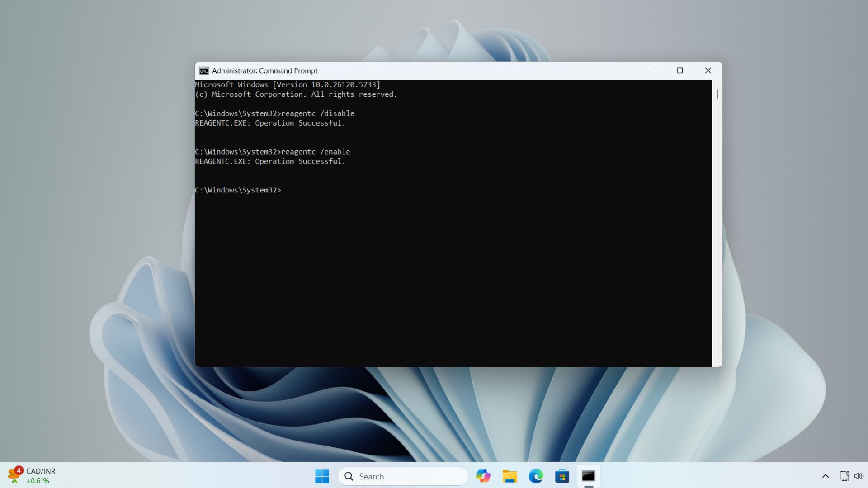Click the magnifier icon in Search box
This screenshot has width=868, height=488.
tap(349, 476)
